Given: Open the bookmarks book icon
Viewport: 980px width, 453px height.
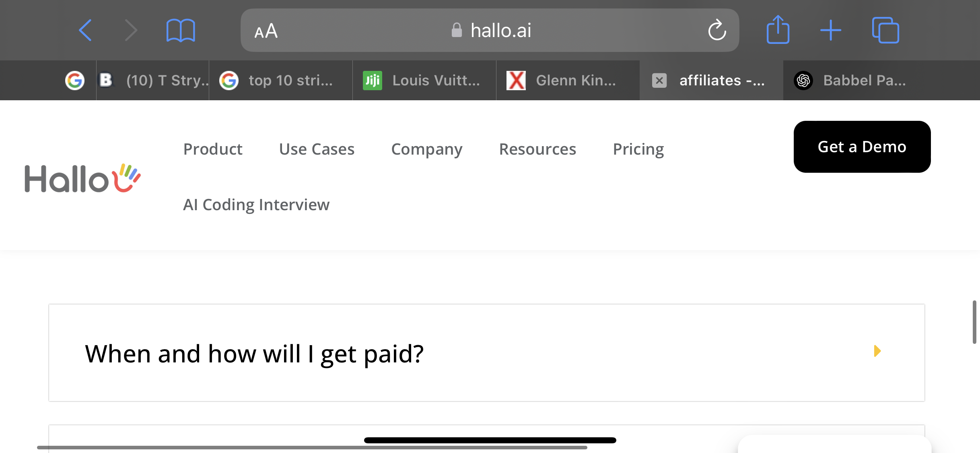Looking at the screenshot, I should 181,30.
